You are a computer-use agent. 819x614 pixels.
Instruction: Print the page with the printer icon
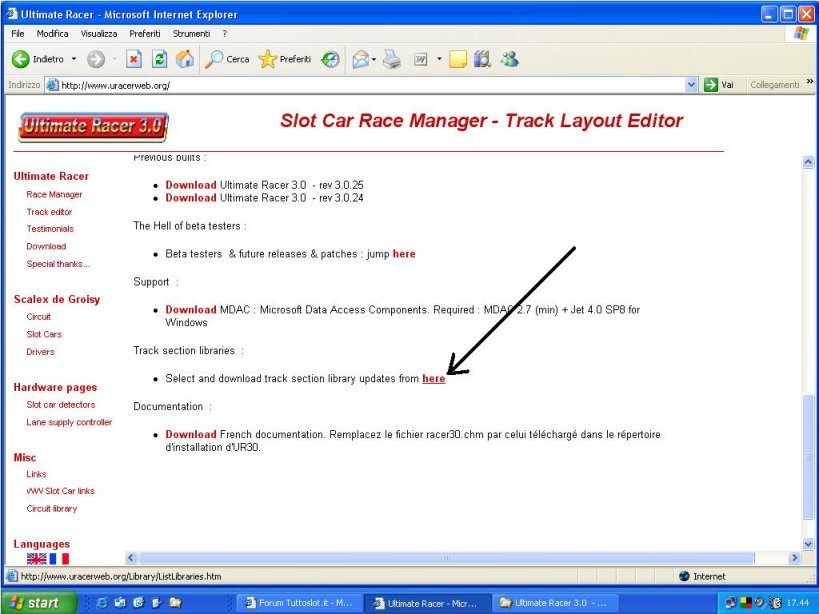coord(392,59)
